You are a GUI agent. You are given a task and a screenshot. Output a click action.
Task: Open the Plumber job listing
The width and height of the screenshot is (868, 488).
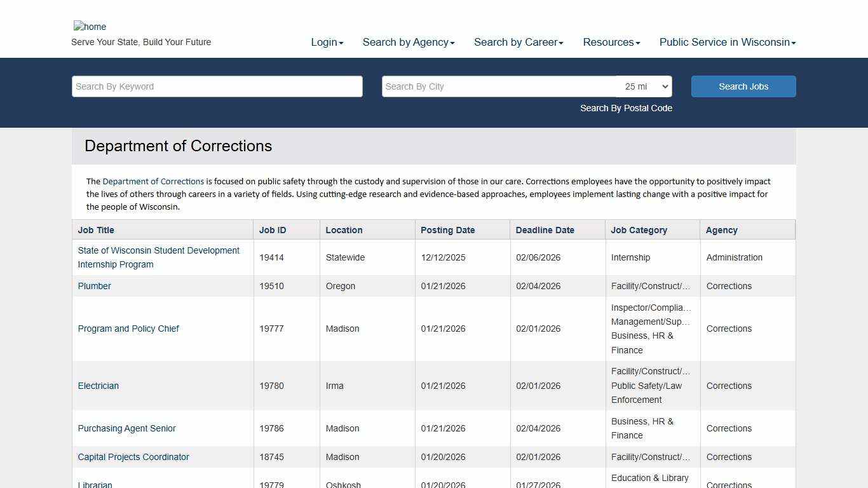(x=94, y=286)
